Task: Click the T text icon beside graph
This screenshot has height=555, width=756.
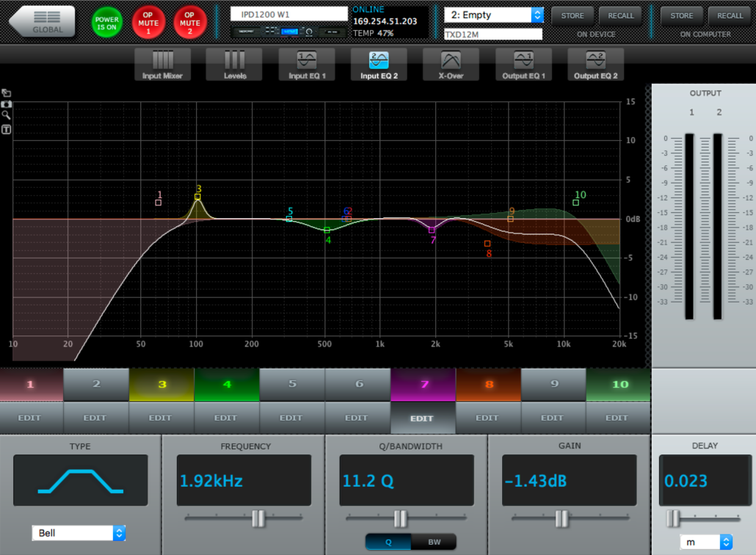Action: click(x=7, y=129)
